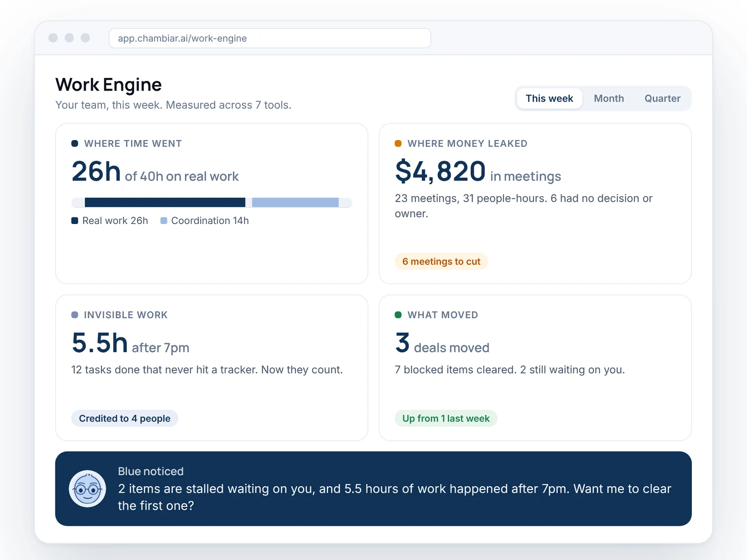Switch to the Quarter view

pyautogui.click(x=662, y=98)
